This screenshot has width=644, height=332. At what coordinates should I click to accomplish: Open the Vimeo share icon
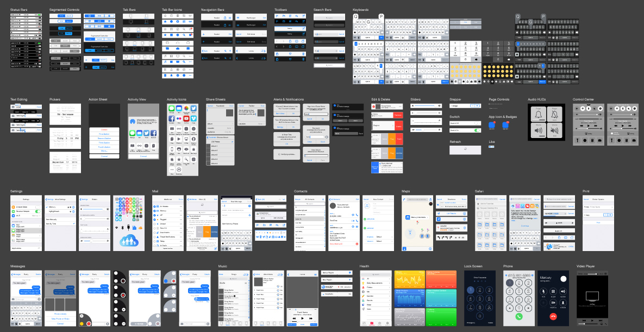click(193, 119)
